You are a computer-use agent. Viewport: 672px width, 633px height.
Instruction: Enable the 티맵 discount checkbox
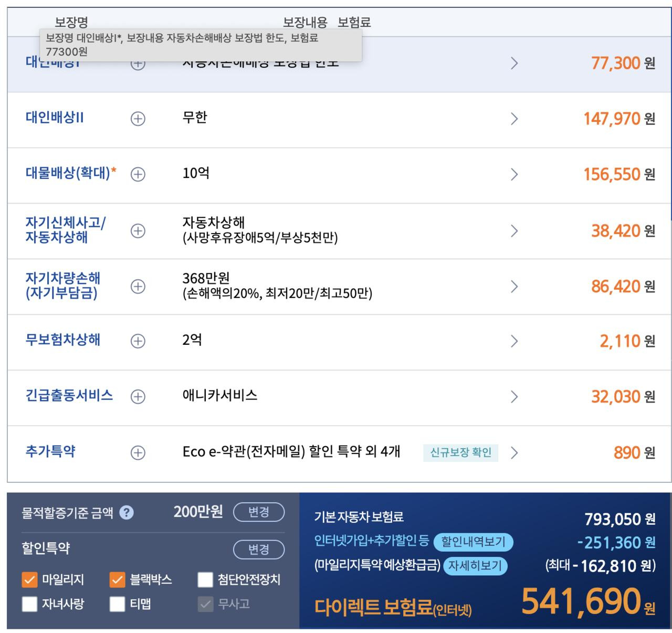tap(117, 604)
